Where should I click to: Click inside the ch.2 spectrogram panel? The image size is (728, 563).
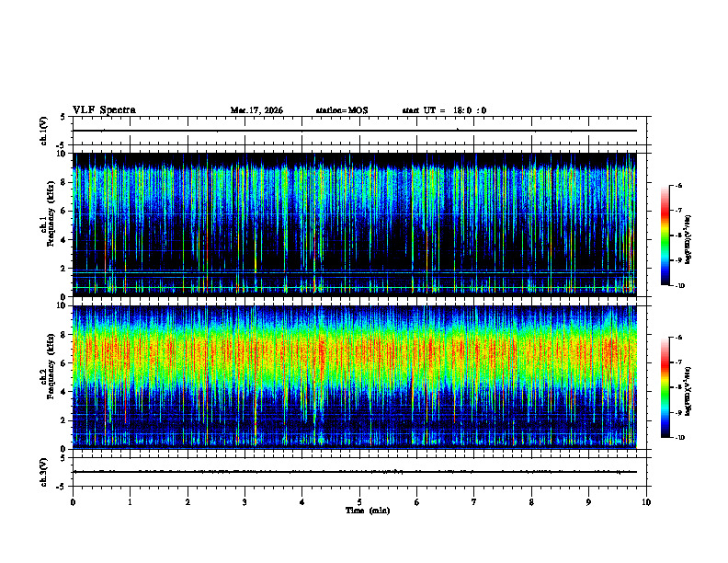(355, 377)
